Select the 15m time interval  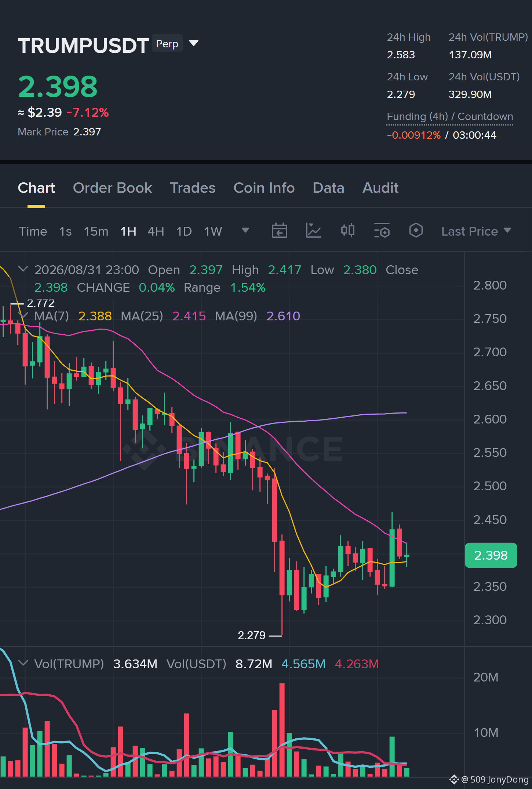click(96, 231)
